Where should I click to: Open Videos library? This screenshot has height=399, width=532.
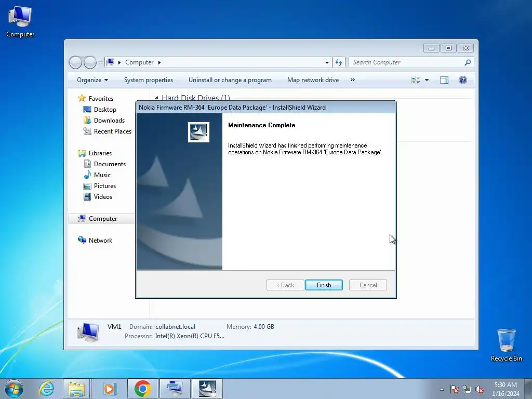(x=103, y=197)
